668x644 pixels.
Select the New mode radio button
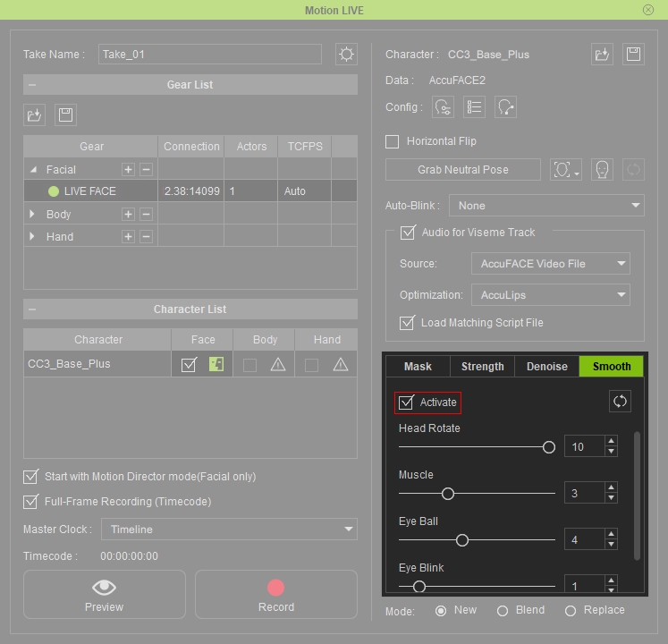tap(441, 611)
